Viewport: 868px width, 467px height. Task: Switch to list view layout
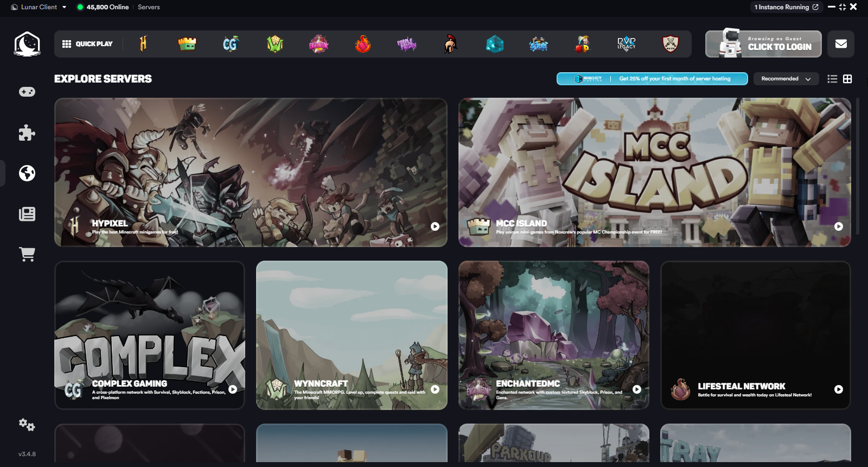(x=832, y=79)
